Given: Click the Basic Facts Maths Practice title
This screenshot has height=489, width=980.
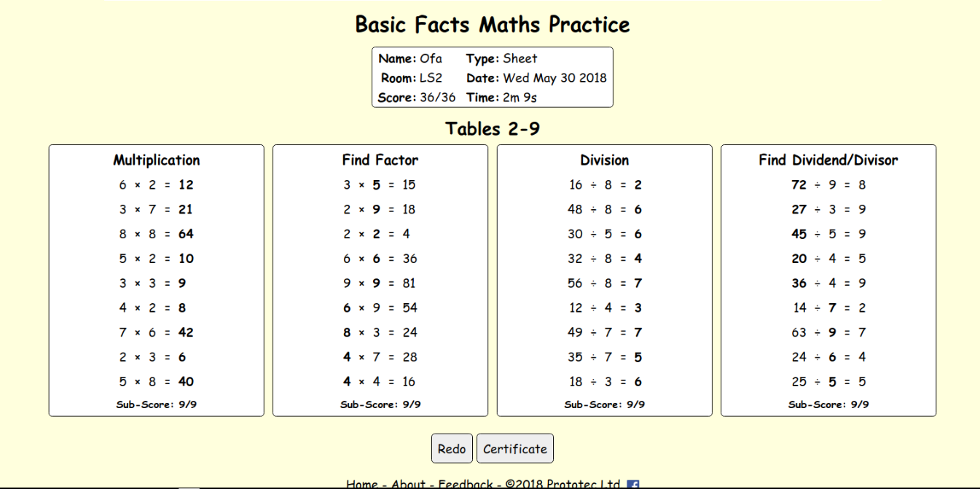Looking at the screenshot, I should coord(490,24).
